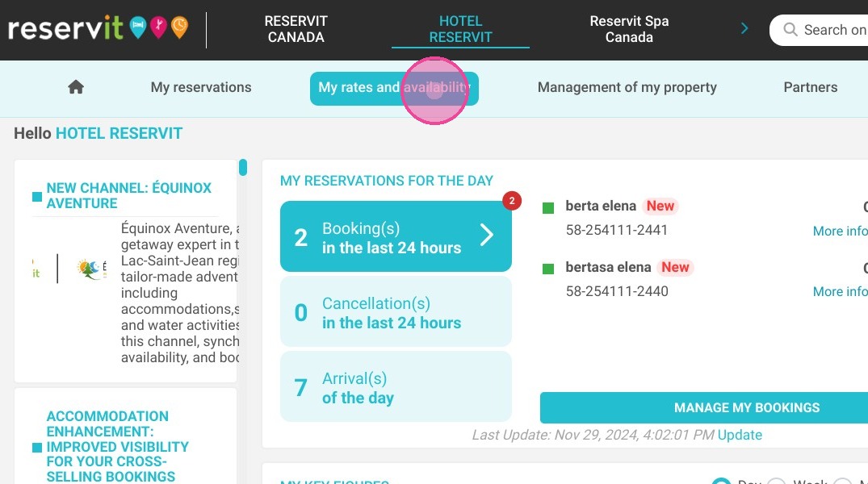Viewport: 868px width, 484px height.
Task: Select the Week radio button in key figures
Action: [776, 482]
